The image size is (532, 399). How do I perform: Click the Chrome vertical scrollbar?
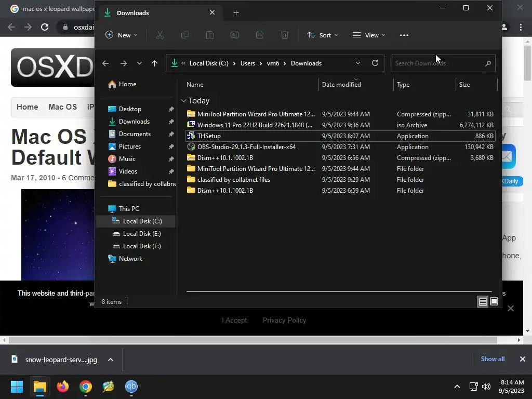[527, 63]
